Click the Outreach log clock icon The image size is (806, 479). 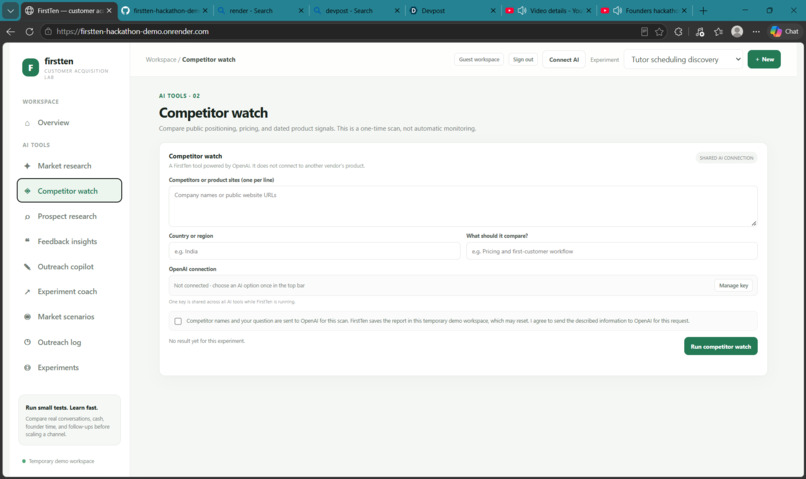[27, 342]
